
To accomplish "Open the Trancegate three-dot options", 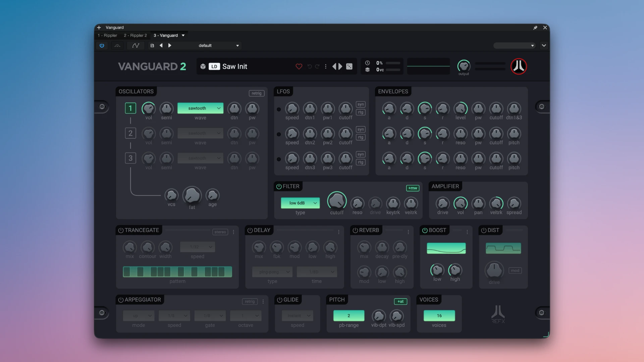I will pos(234,232).
